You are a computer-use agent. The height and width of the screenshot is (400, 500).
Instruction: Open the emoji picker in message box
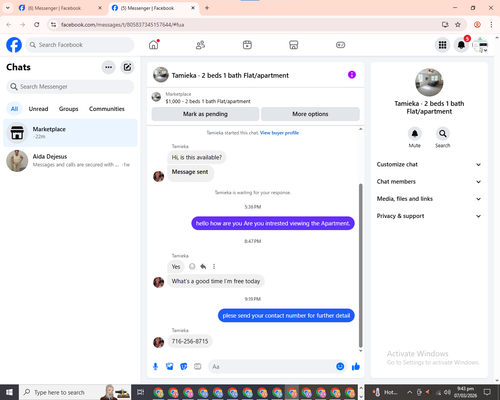(340, 367)
